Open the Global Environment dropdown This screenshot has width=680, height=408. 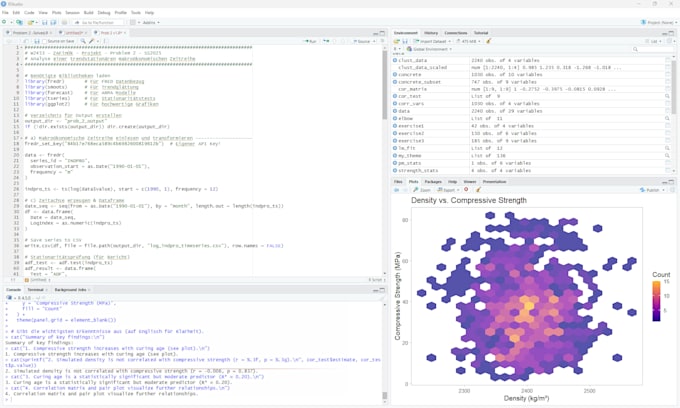point(429,49)
